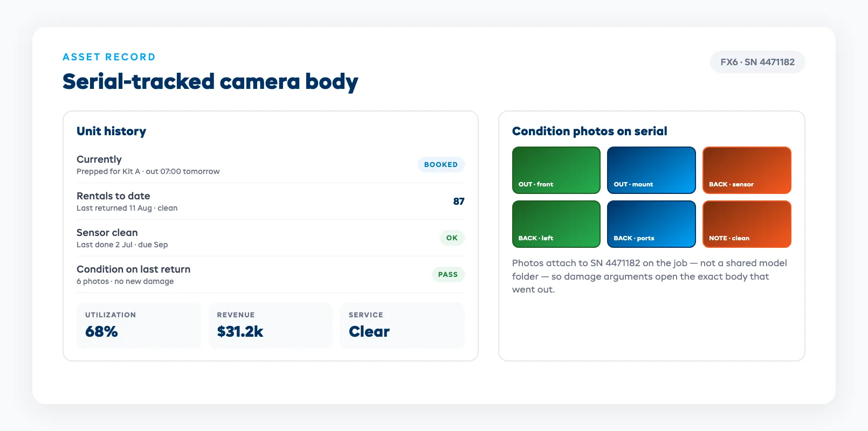Image resolution: width=868 pixels, height=431 pixels.
Task: Open the OUT · front condition photo
Action: coord(556,170)
